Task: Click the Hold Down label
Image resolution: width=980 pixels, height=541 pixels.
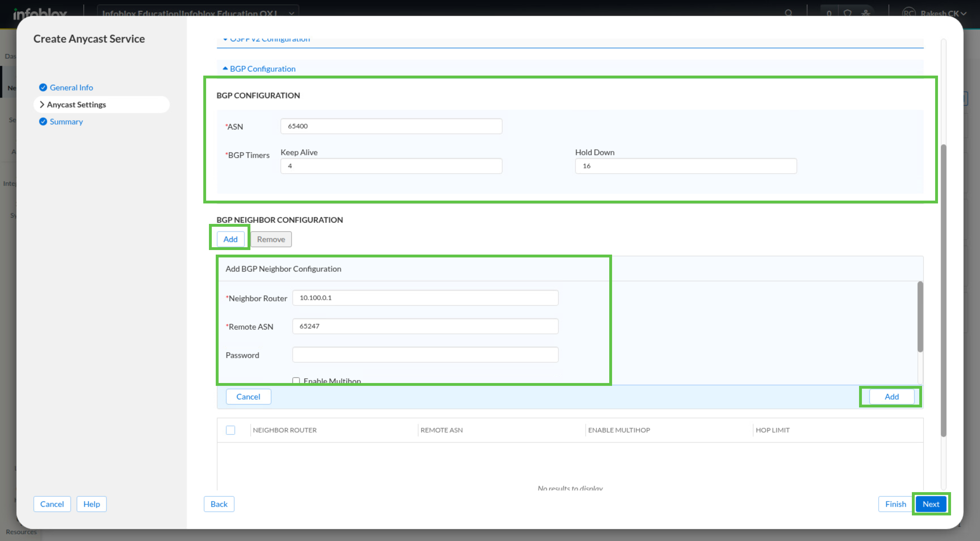Action: [x=595, y=152]
